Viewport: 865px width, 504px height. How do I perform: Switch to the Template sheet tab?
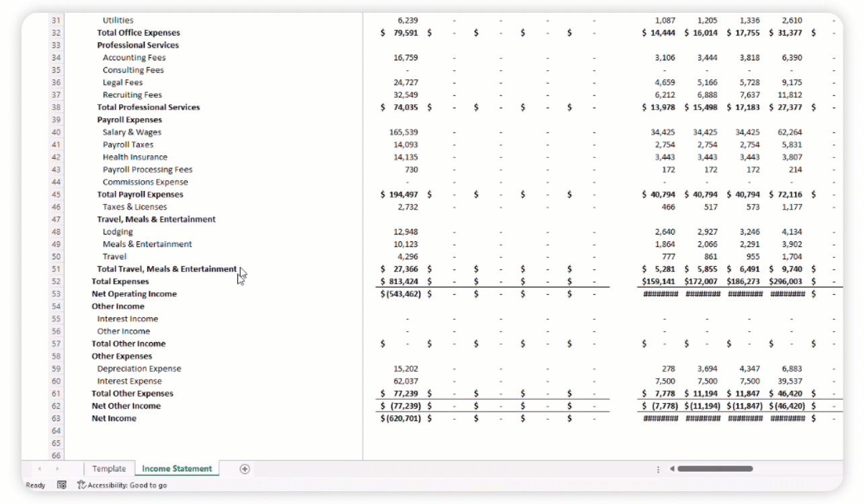[109, 468]
